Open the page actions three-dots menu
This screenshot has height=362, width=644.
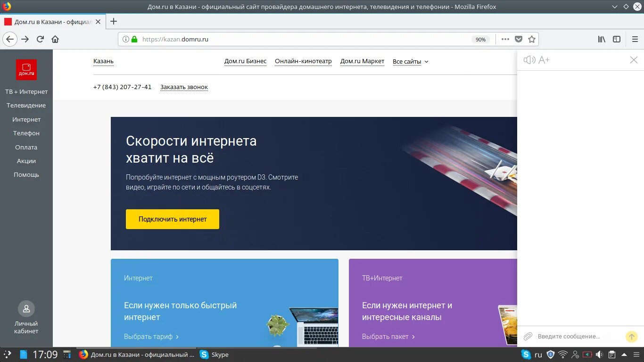click(505, 39)
